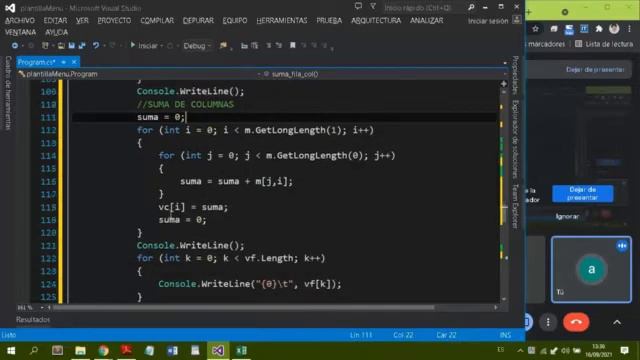Screen dimensions: 640x360
Task: Open the Windows Start menu
Action: click(x=11, y=351)
